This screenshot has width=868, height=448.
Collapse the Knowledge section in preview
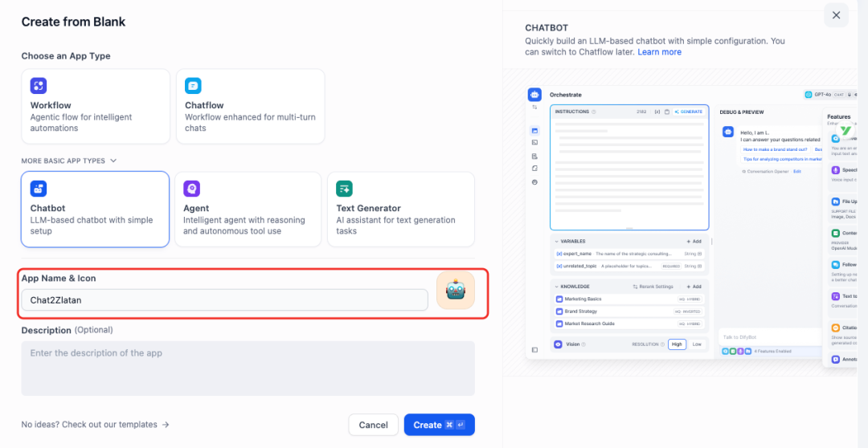click(556, 287)
